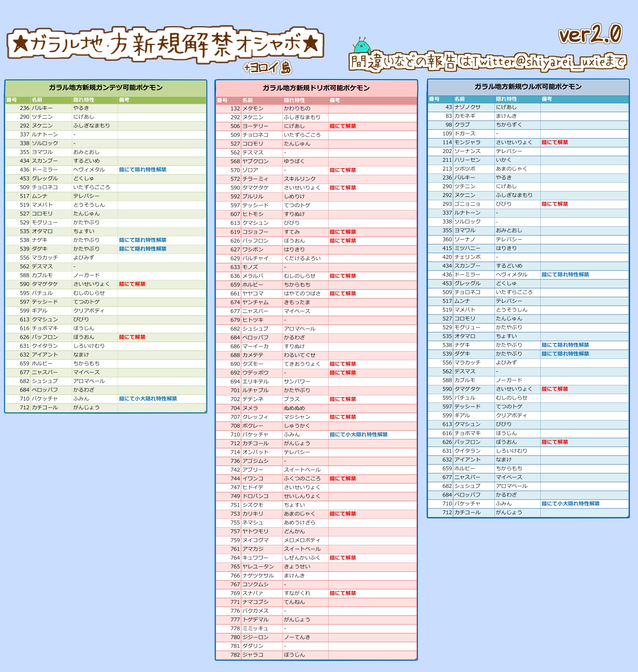638x672 pixels.
Task: Click the ゾロア name cell
Action: coord(250,170)
